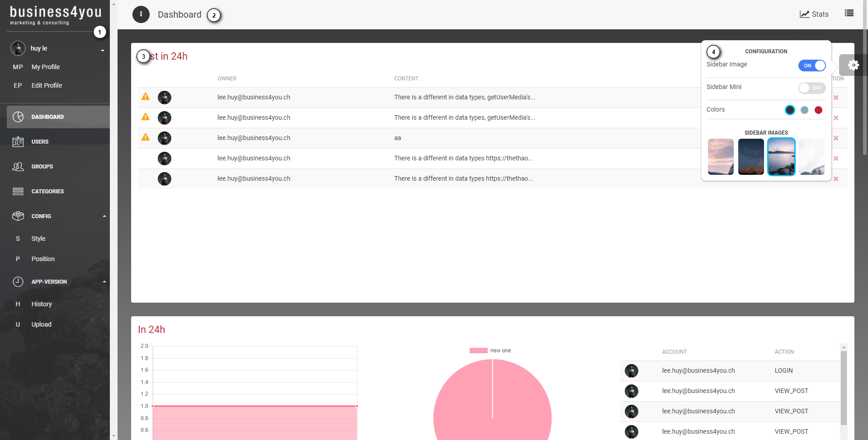Open Edit Profile in sidebar
The height and width of the screenshot is (440, 868).
(47, 85)
